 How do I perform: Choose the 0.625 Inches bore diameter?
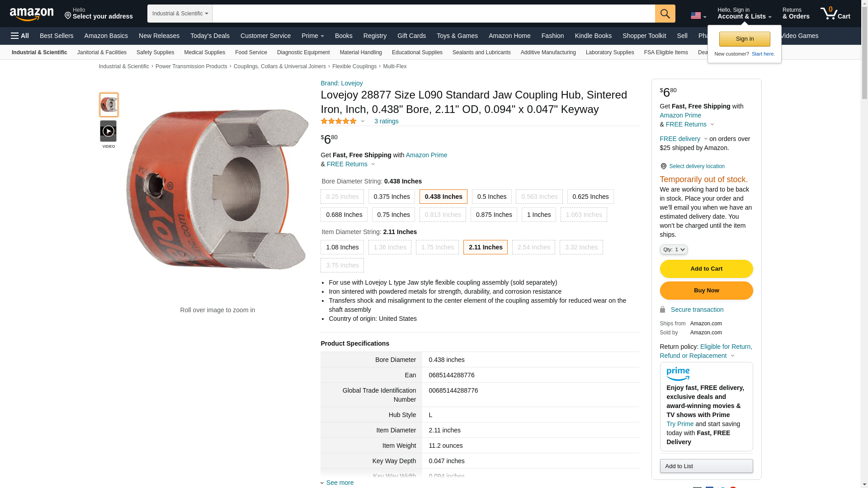(x=590, y=197)
